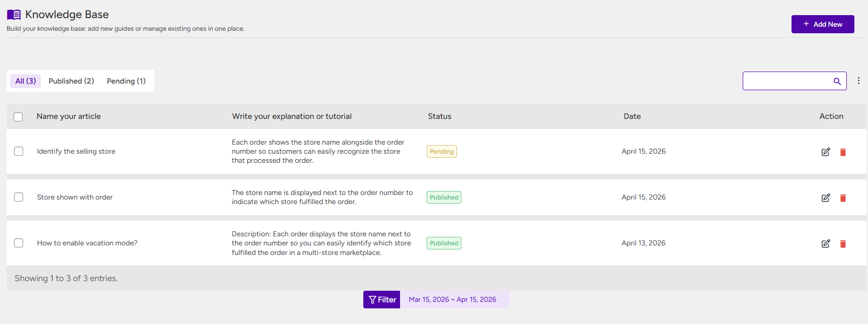Delete the vacation mode article
Screen dimensions: 868x324
pos(843,243)
